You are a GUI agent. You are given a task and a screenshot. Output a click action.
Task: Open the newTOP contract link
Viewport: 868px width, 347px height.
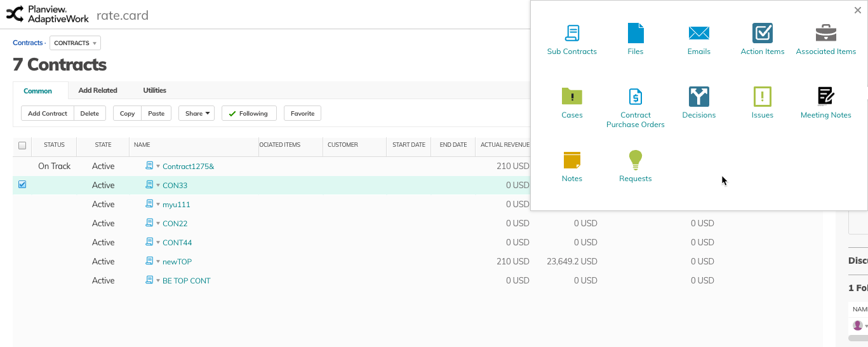tap(177, 262)
